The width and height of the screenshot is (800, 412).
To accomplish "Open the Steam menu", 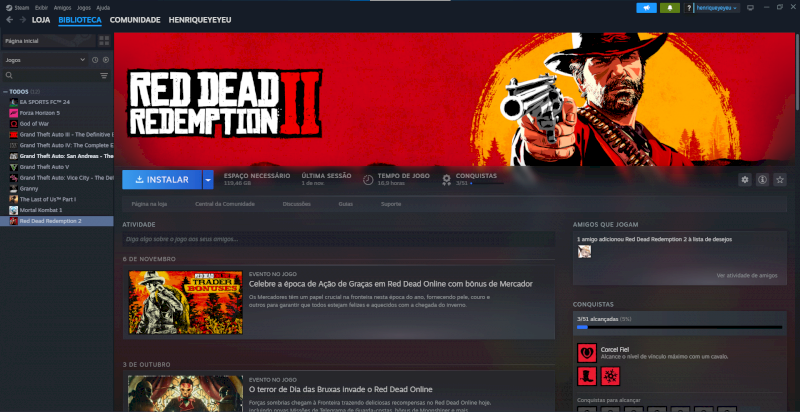I will pyautogui.click(x=18, y=8).
